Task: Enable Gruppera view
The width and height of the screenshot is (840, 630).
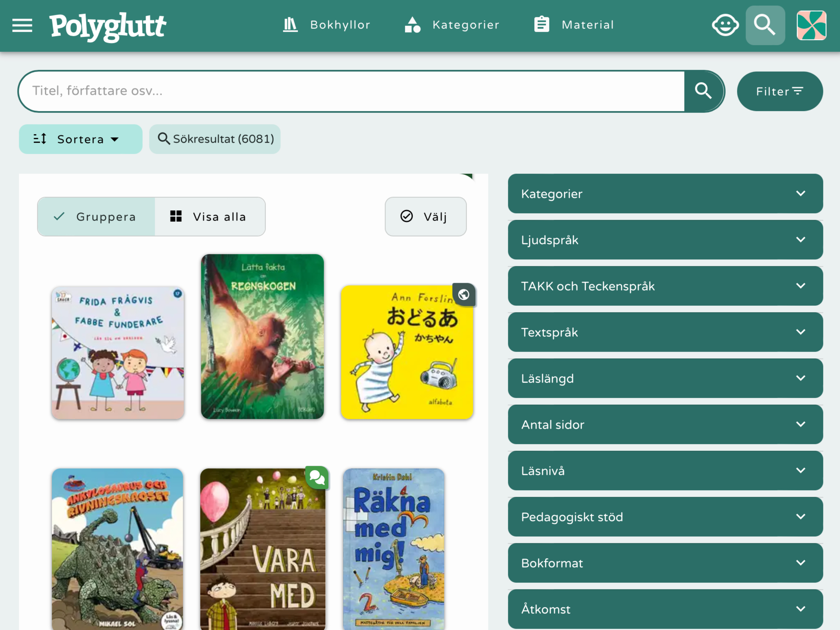Action: [x=96, y=217]
